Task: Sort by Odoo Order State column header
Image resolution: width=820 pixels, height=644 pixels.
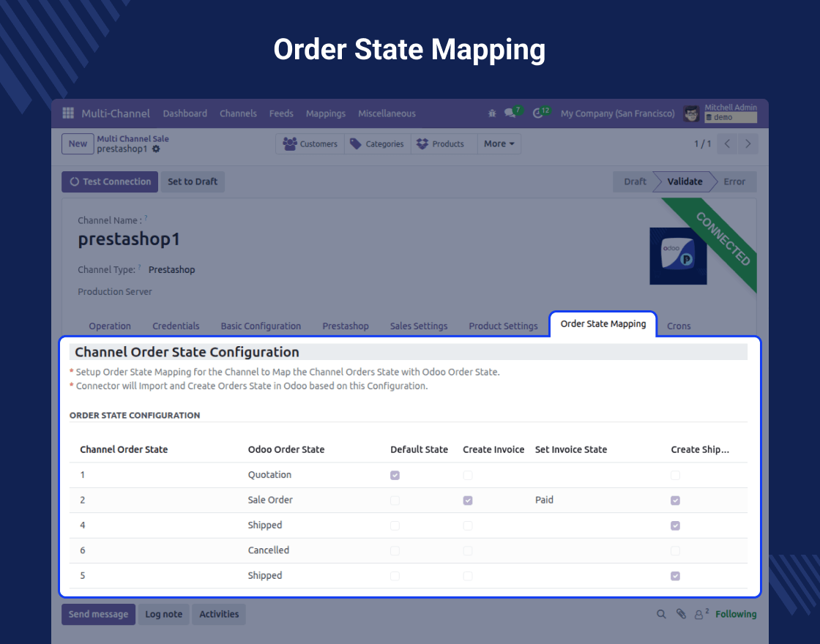Action: (x=286, y=449)
